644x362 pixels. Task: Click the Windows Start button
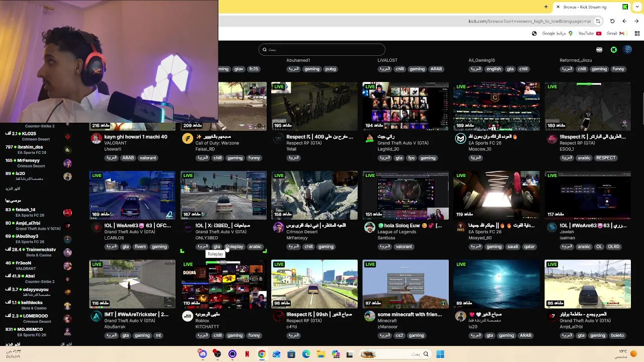pyautogui.click(x=440, y=354)
